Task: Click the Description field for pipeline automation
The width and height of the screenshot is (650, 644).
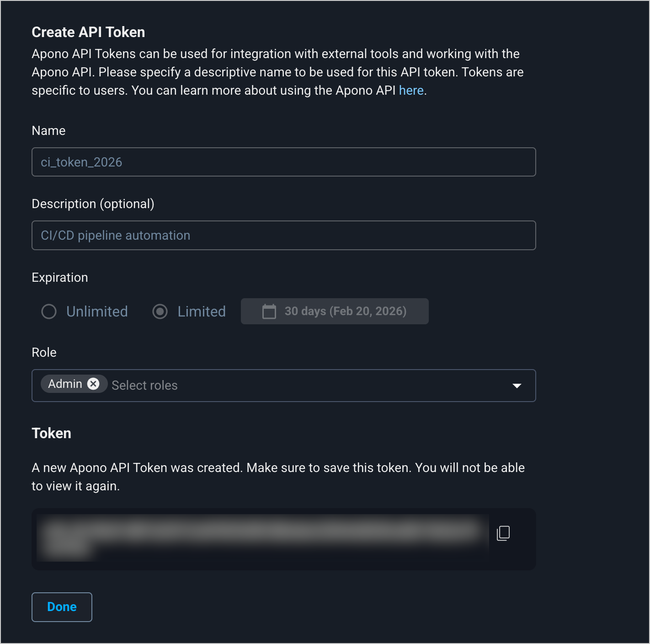Action: (x=283, y=236)
